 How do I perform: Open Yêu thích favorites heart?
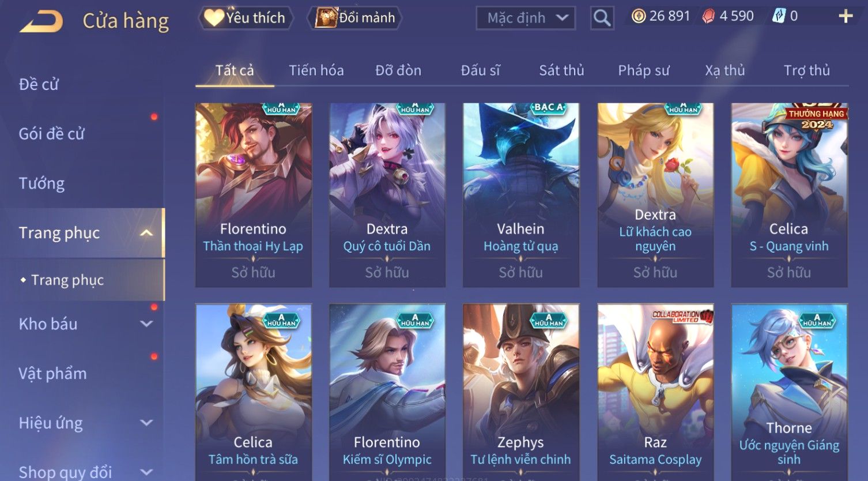[x=246, y=18]
